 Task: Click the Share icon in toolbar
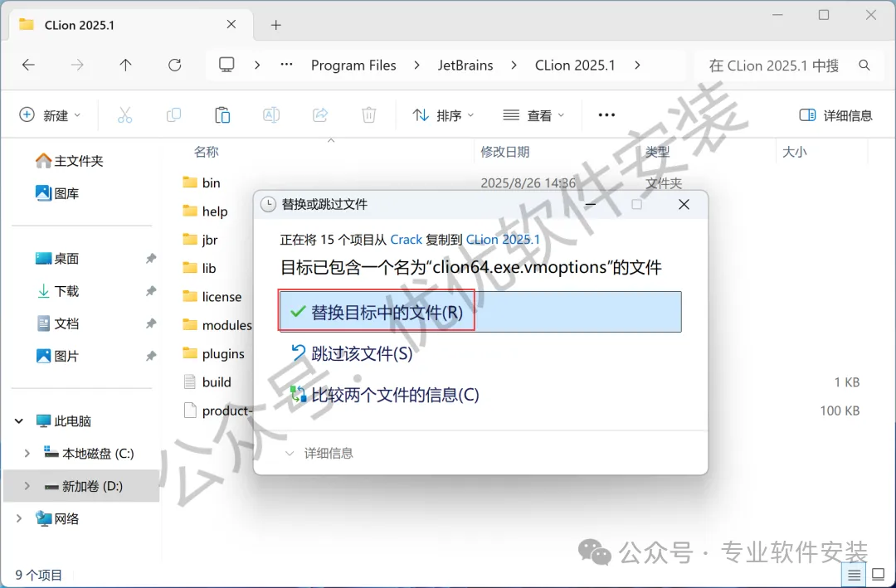click(320, 115)
